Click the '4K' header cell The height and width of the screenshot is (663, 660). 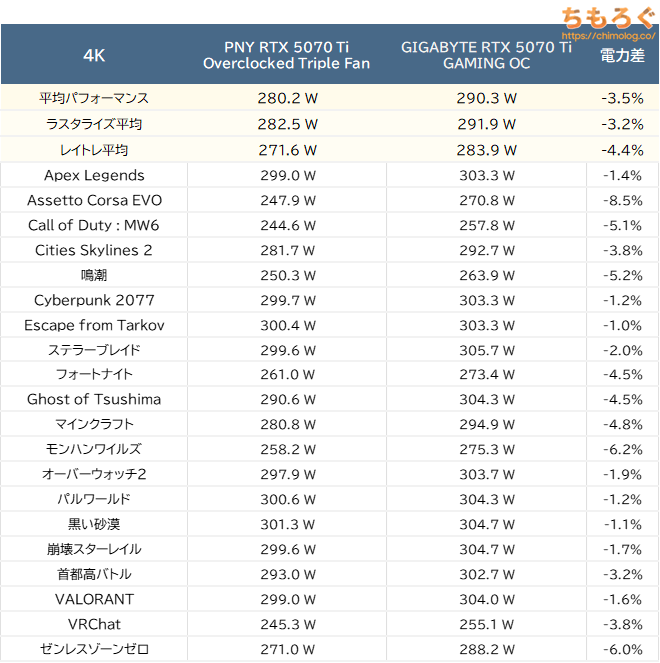(x=94, y=55)
